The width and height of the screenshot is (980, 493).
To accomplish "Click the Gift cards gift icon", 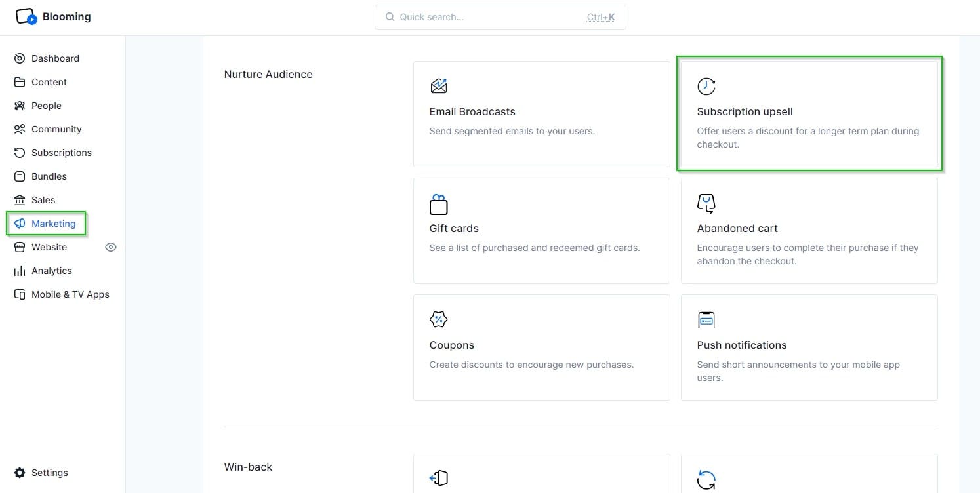I will coord(438,204).
